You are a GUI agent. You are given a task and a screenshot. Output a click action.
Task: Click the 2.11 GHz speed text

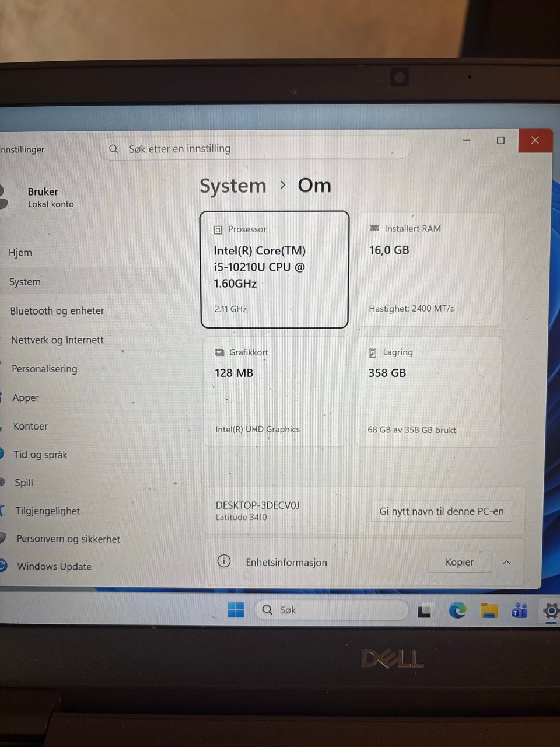tap(230, 309)
